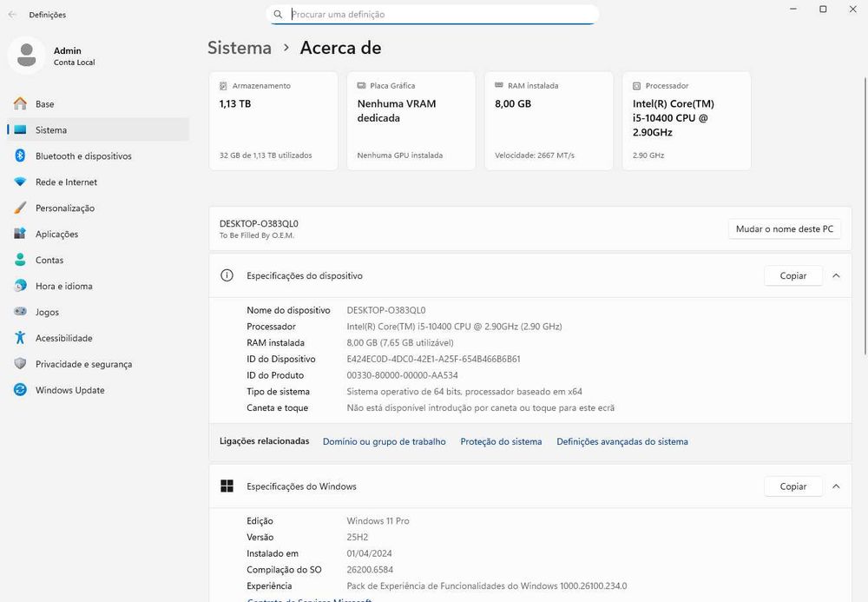Navigate to Windows Update
Image resolution: width=868 pixels, height=602 pixels.
tap(98, 390)
